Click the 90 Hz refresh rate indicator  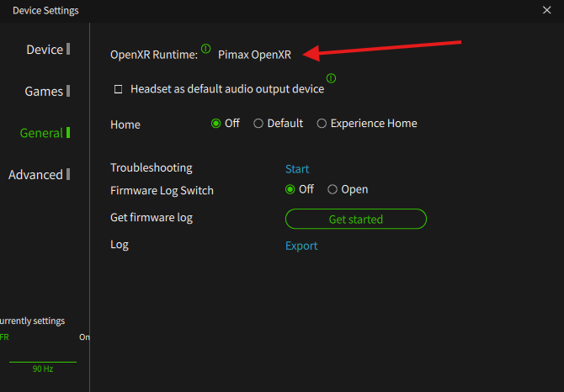[42, 368]
